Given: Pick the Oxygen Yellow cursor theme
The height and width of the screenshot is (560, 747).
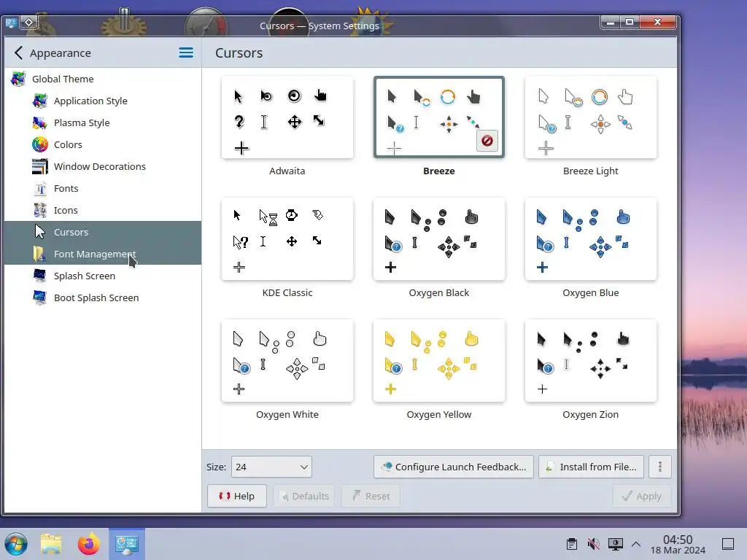Looking at the screenshot, I should [x=438, y=361].
